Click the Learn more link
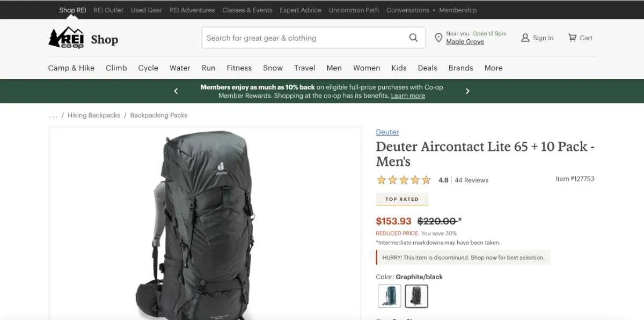644x320 pixels. (x=408, y=96)
